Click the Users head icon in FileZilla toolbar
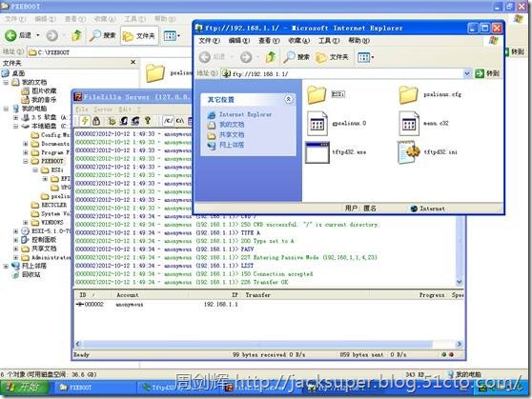Image resolution: width=532 pixels, height=399 pixels. click(124, 120)
